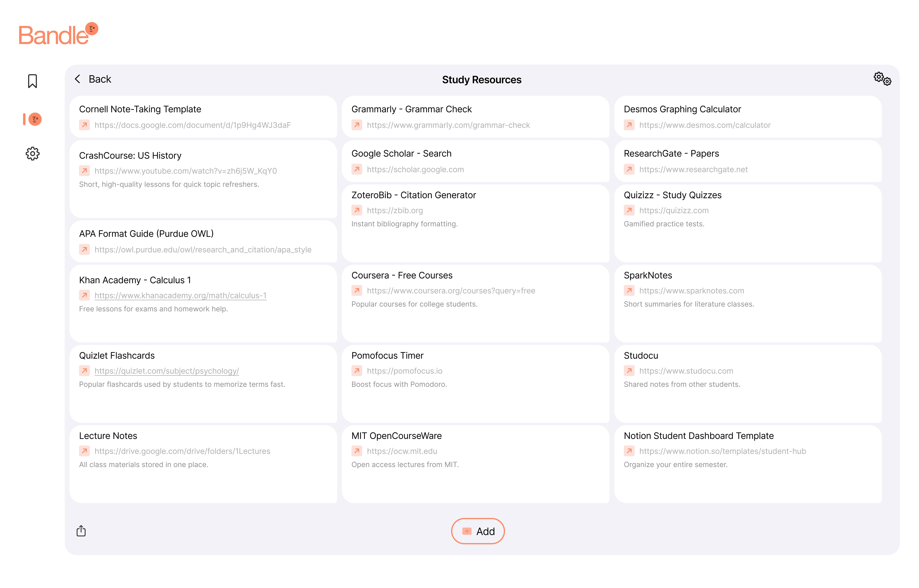Click the share icon at bottom left
919x588 pixels.
point(81,531)
